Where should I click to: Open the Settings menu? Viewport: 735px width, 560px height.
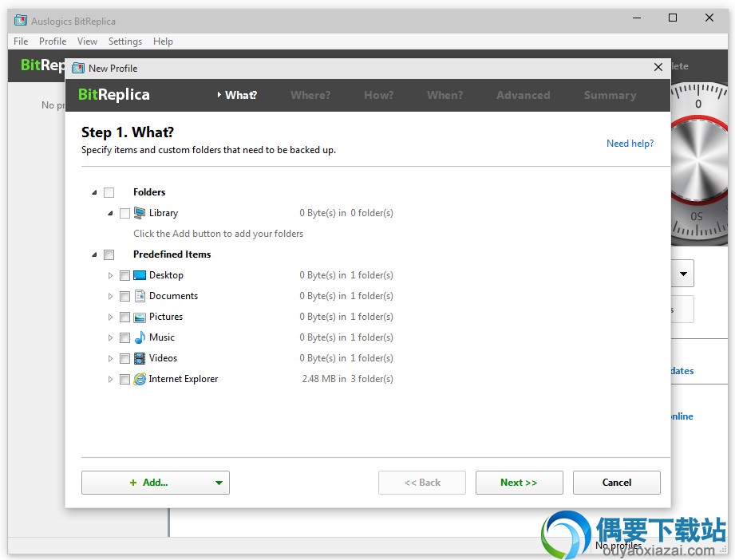[125, 41]
